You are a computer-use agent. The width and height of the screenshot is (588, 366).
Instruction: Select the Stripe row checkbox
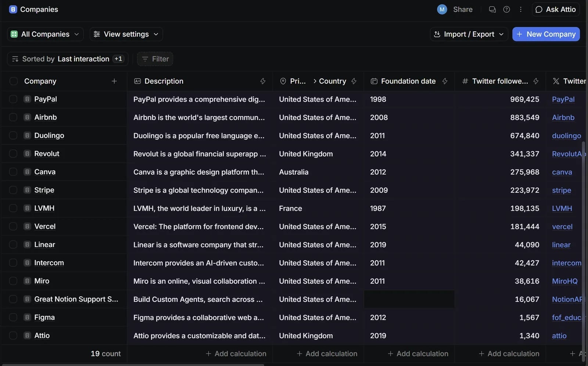tap(13, 190)
